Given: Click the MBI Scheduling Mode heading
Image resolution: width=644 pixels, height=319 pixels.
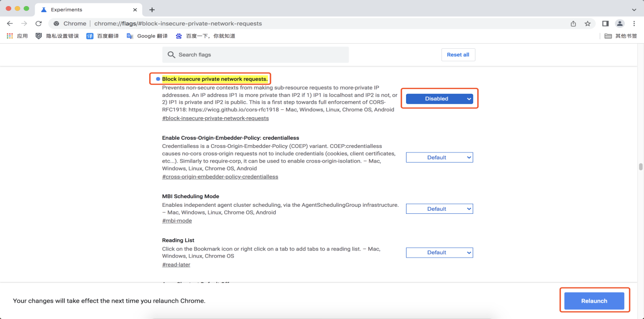Looking at the screenshot, I should (191, 196).
